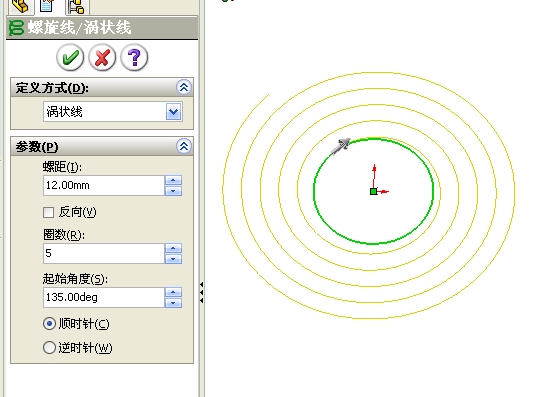Click the 圈数 revolutions field showing 5
This screenshot has width=537, height=397.
(x=104, y=253)
